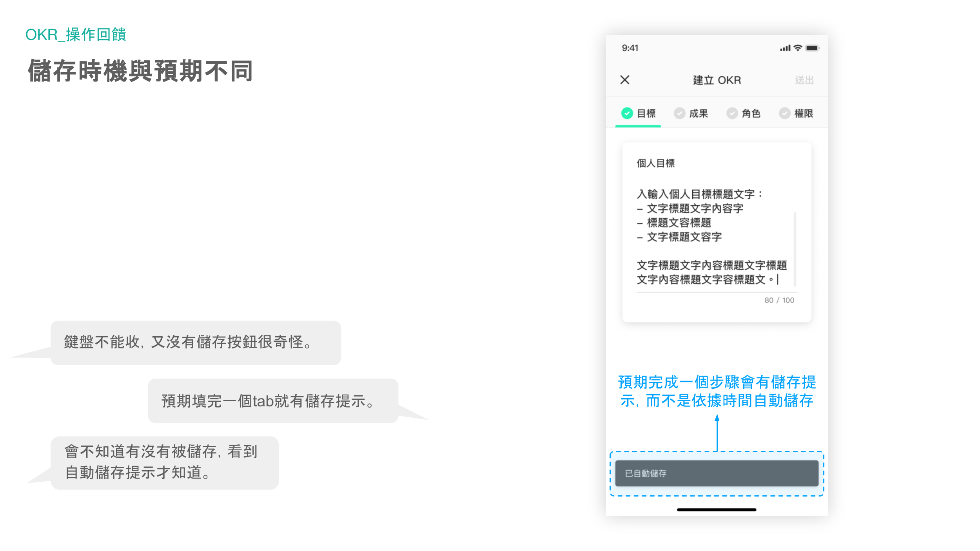The height and width of the screenshot is (551, 980).
Task: Click the 80 / 100 character counter
Action: [779, 300]
